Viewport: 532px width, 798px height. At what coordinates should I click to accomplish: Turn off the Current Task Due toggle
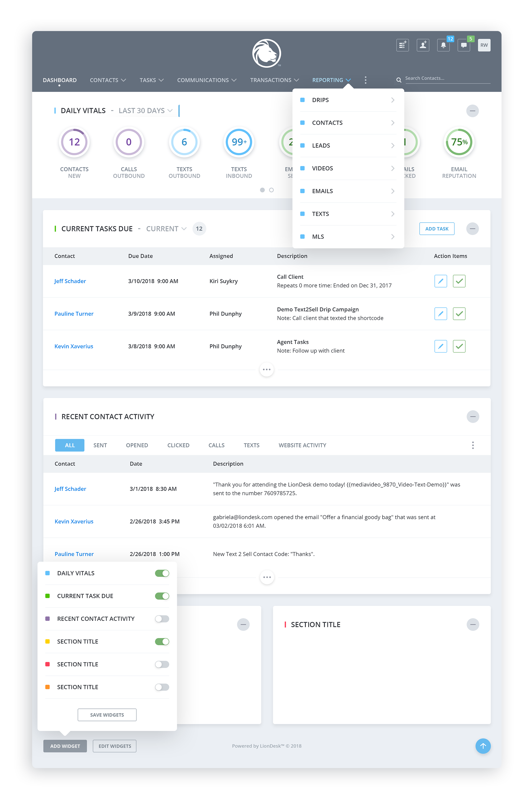(162, 596)
